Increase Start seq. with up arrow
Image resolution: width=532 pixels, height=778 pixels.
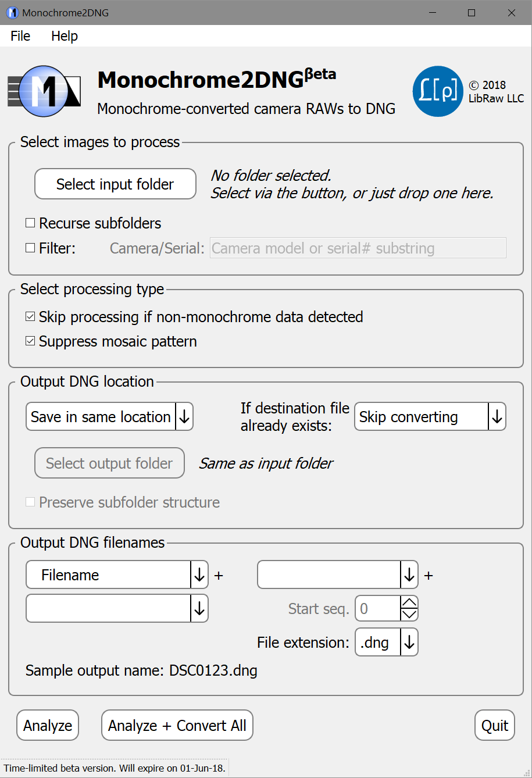[x=409, y=603]
